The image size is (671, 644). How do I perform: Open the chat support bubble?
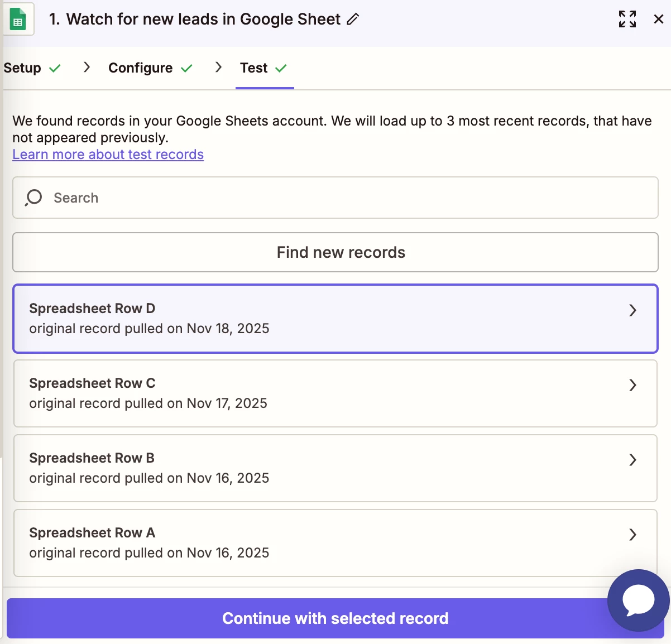(x=638, y=600)
